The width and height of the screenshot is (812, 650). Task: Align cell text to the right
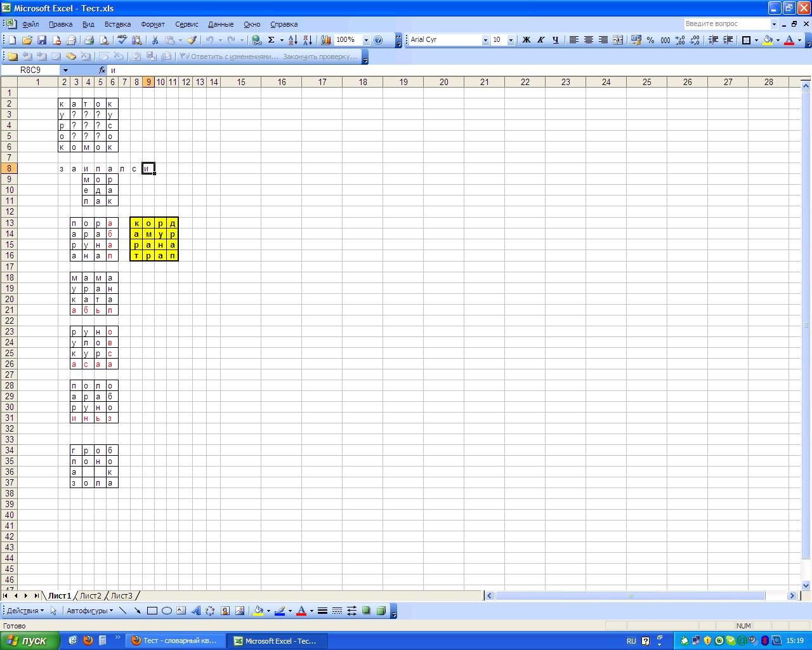point(603,40)
